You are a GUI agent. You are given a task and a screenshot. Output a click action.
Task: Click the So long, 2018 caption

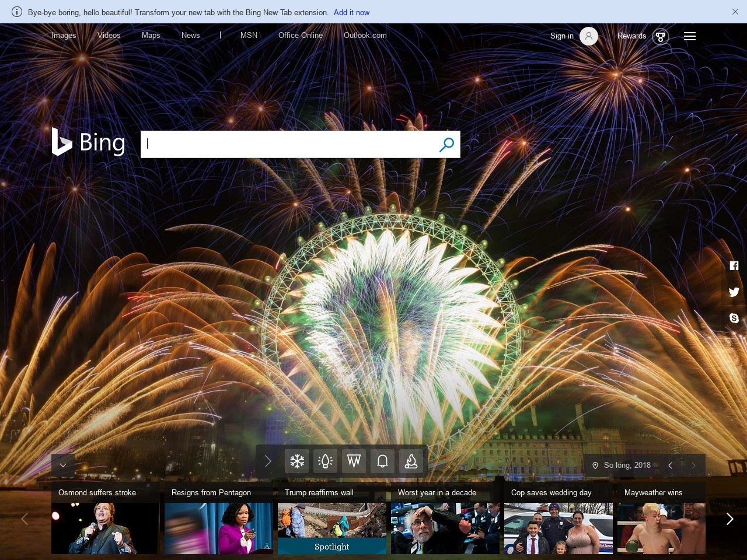627,465
